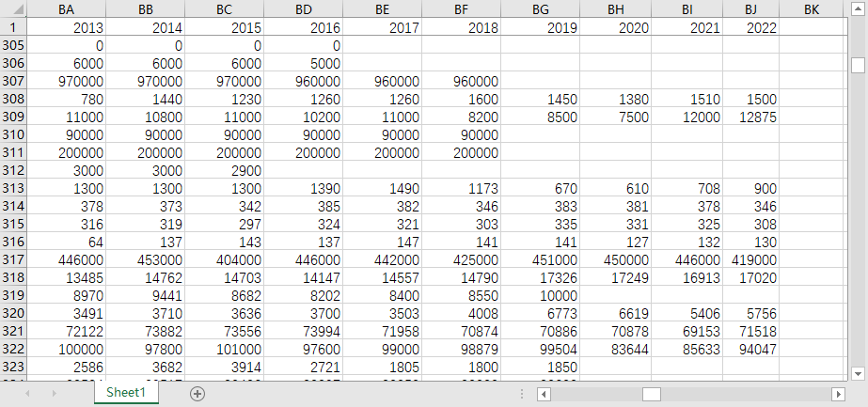868x407 pixels.
Task: Go to previous sheet with tab arrow
Action: tap(26, 393)
